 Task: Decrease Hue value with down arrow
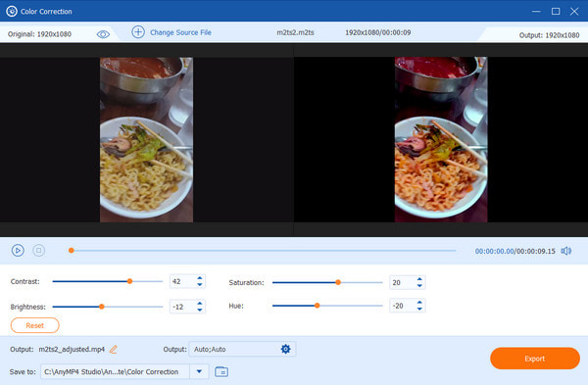pyautogui.click(x=419, y=309)
